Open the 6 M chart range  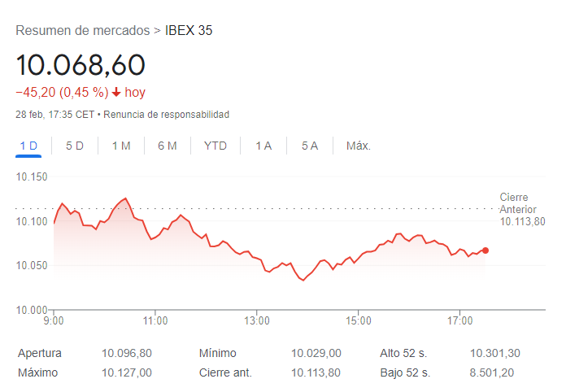[168, 146]
